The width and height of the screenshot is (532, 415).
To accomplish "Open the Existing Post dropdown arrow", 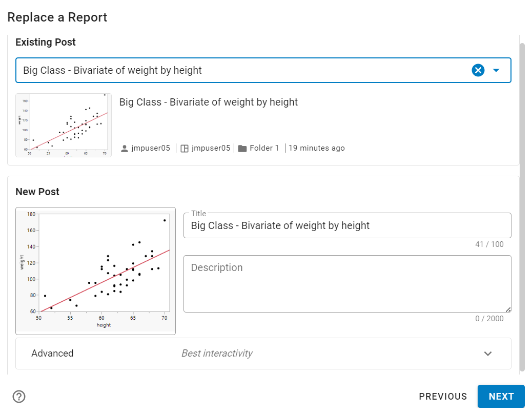I will (496, 70).
